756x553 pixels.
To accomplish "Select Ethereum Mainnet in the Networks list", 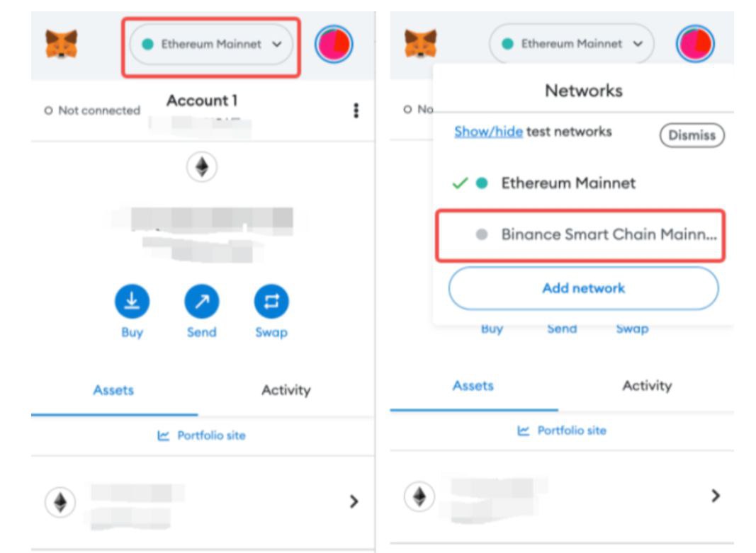I will coord(568,183).
